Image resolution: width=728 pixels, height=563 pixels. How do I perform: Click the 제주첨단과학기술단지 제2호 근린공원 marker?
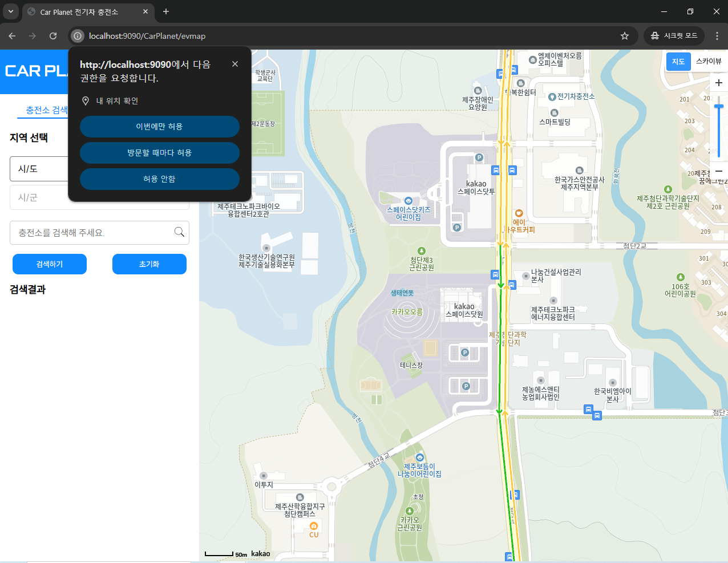(x=668, y=189)
